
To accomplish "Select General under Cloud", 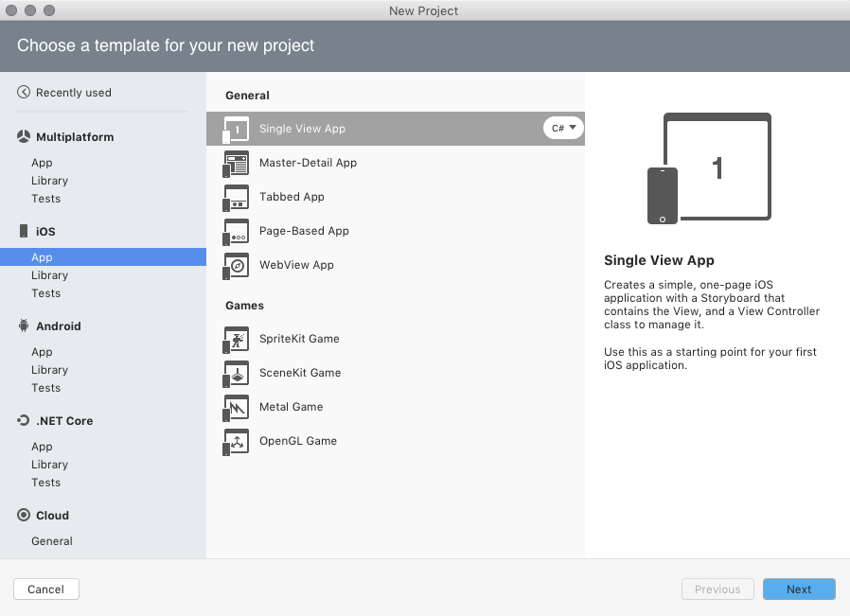I will (x=51, y=540).
